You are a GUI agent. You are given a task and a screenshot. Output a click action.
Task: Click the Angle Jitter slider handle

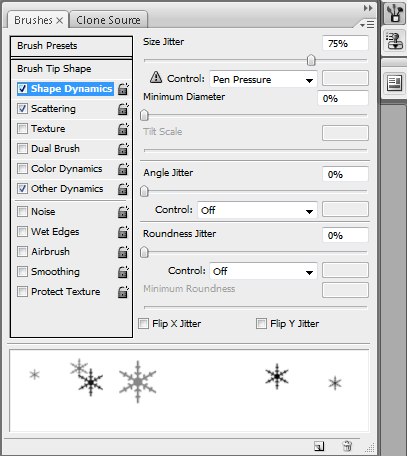(x=144, y=191)
